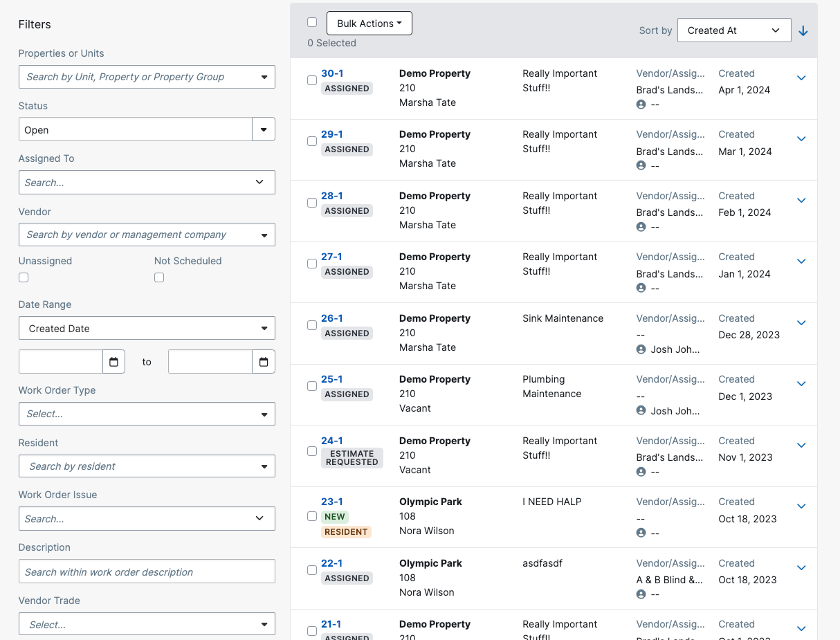The width and height of the screenshot is (840, 640).
Task: Open work order link 29-1
Action: (x=332, y=134)
